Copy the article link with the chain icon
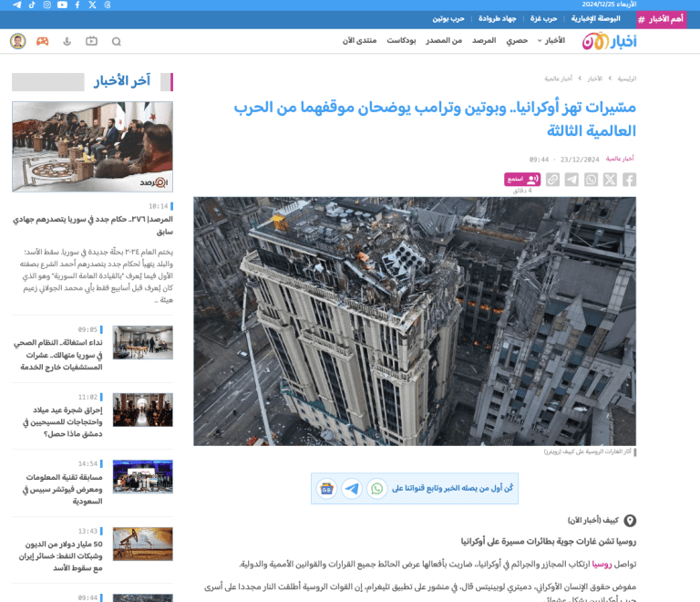Screen dimensions: 700x602 [552, 180]
